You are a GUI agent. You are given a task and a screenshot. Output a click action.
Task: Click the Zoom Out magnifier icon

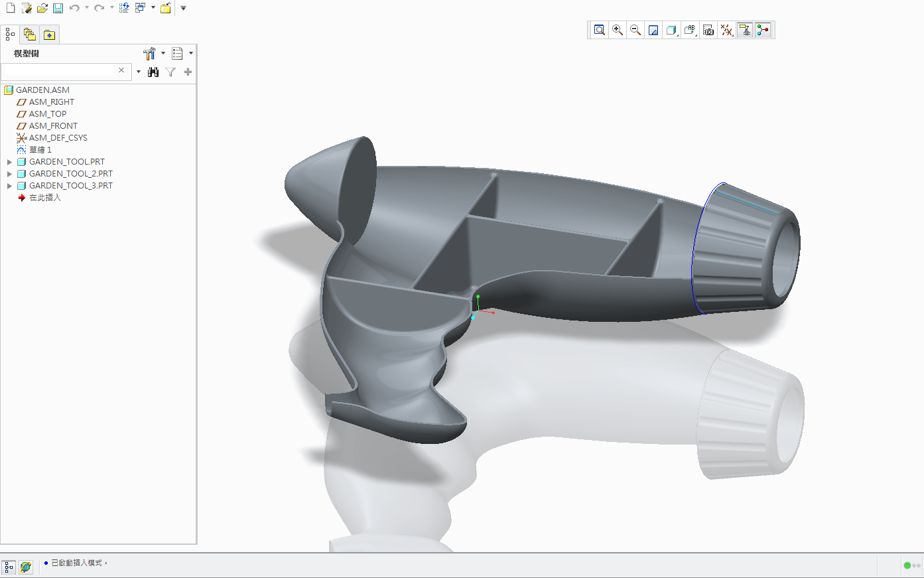(635, 30)
